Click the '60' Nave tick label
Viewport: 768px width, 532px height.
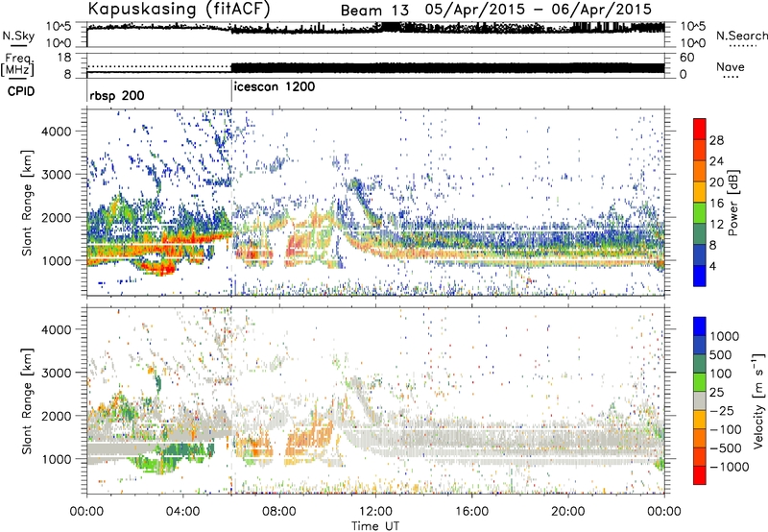coord(686,58)
